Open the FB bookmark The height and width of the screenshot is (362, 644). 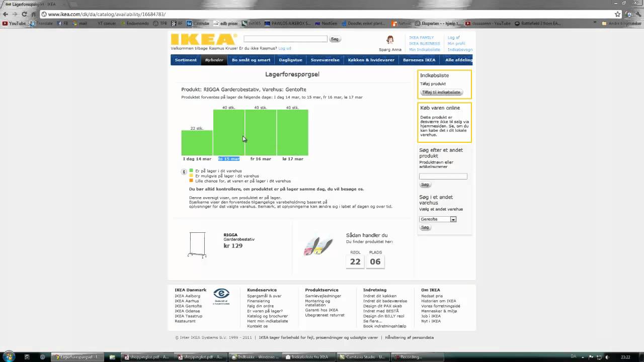pos(62,23)
